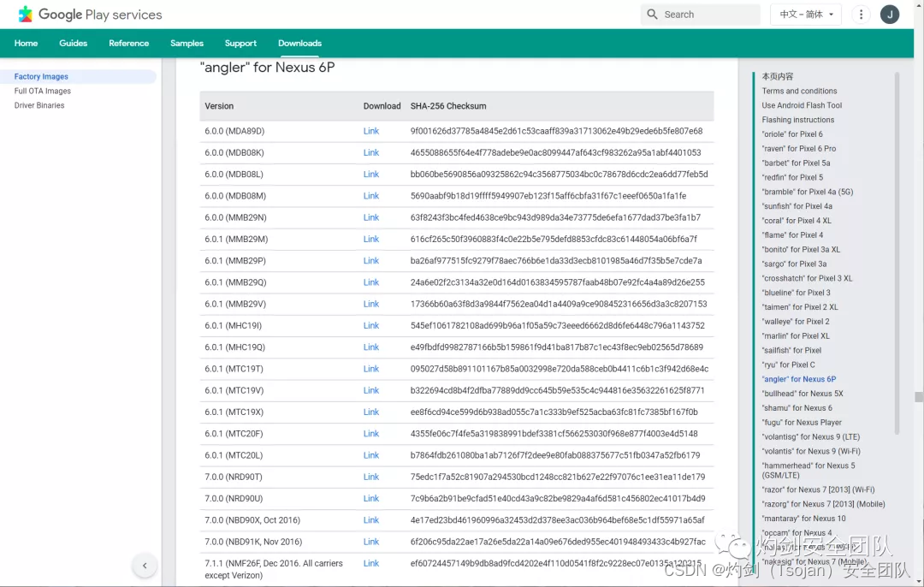Open the Support tab

[x=240, y=43]
